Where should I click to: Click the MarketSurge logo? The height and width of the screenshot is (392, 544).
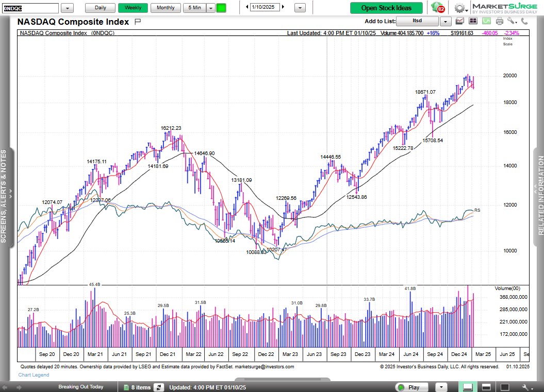pyautogui.click(x=505, y=8)
